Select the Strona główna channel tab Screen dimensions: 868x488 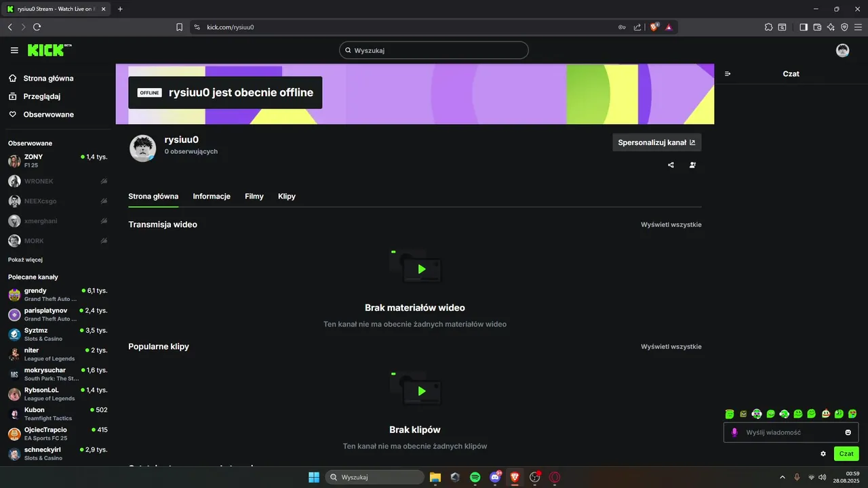coord(153,196)
